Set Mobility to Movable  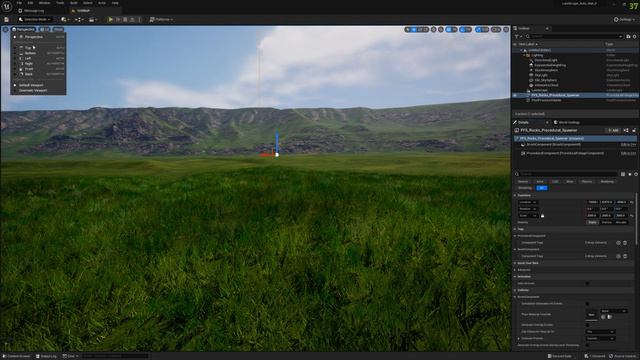pos(621,222)
